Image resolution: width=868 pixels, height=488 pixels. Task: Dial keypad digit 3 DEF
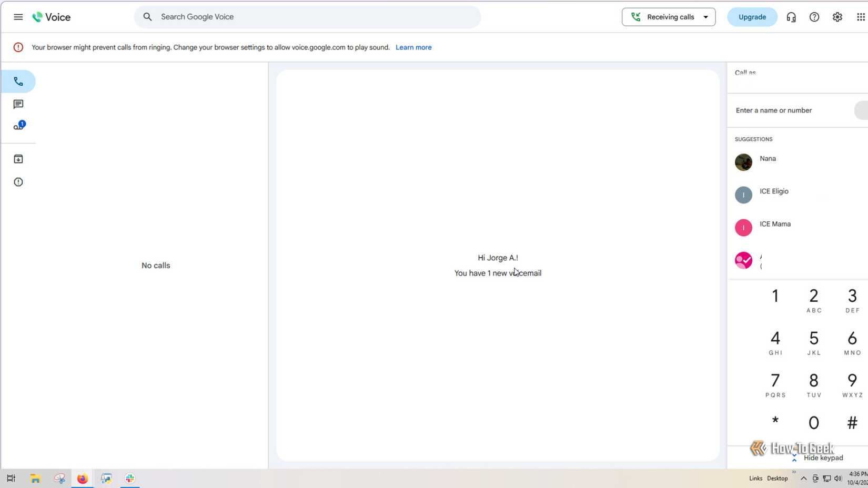pyautogui.click(x=852, y=300)
